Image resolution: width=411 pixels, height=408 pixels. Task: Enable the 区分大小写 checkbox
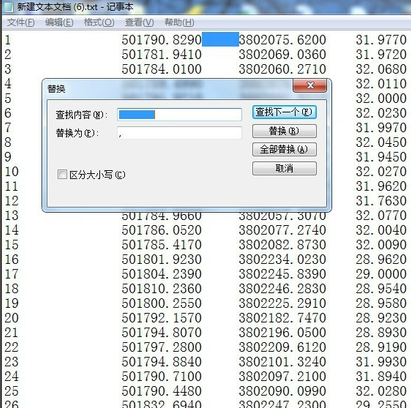[x=62, y=174]
